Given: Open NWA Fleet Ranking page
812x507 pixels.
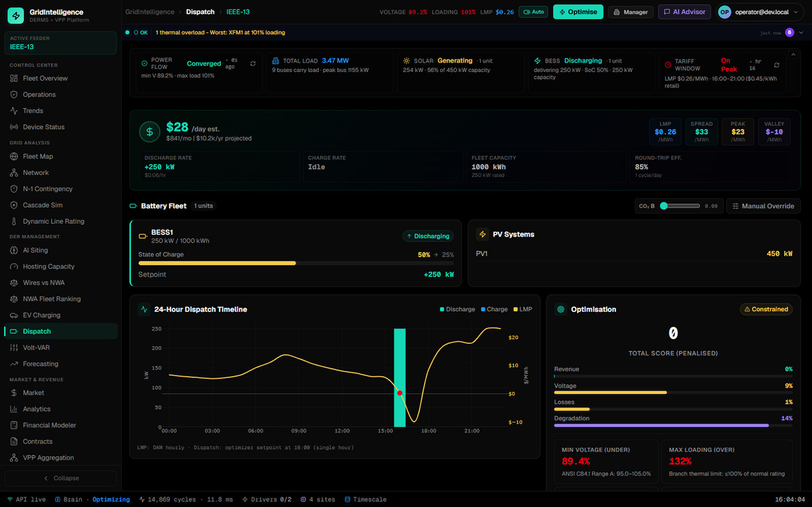Looking at the screenshot, I should tap(61, 299).
